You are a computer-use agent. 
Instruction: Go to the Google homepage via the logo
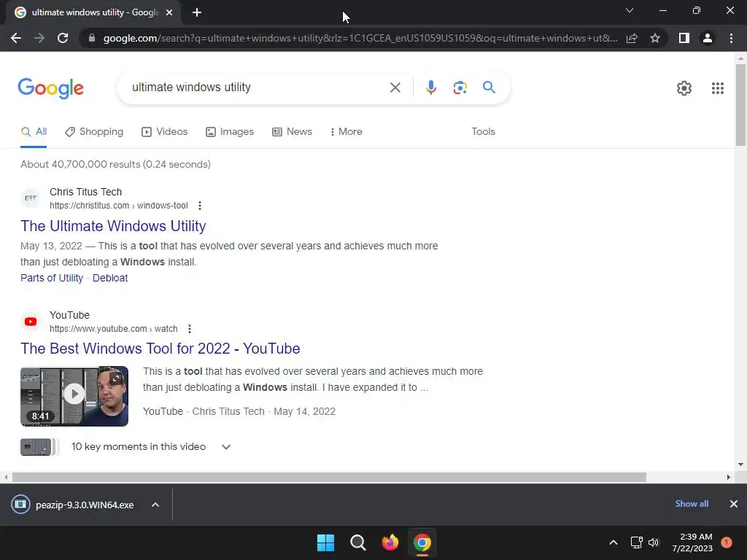(50, 88)
